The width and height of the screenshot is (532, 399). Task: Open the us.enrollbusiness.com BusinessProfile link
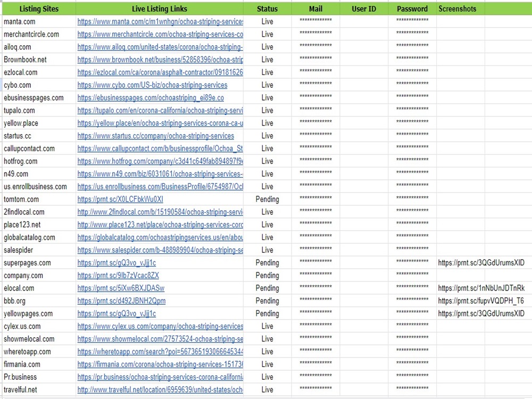[160, 187]
